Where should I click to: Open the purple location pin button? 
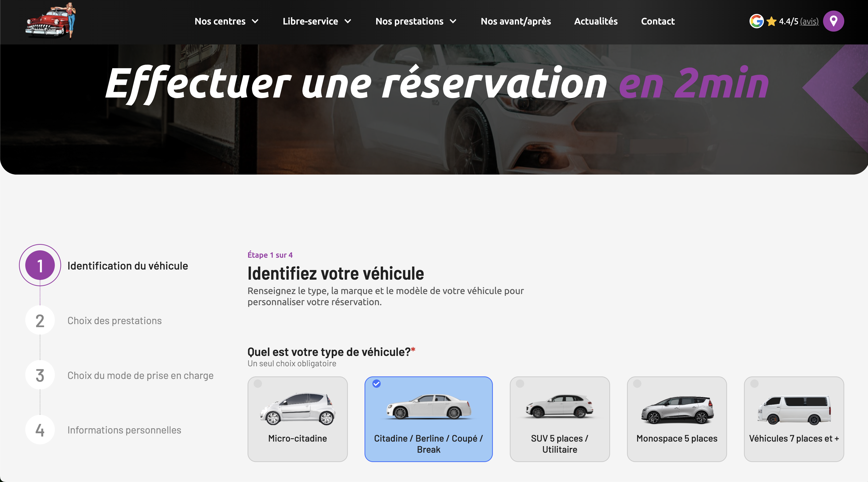point(833,21)
